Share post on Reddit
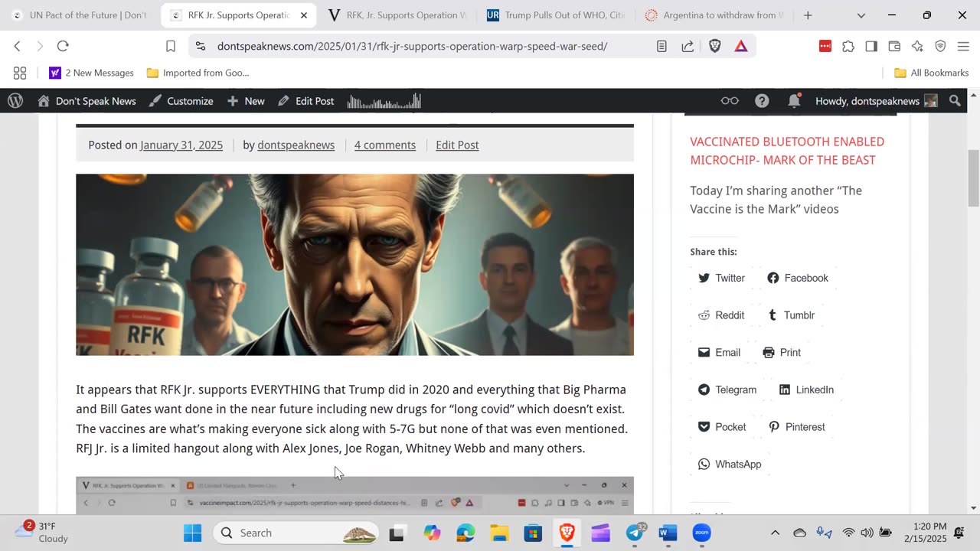The height and width of the screenshot is (551, 980). (x=721, y=315)
